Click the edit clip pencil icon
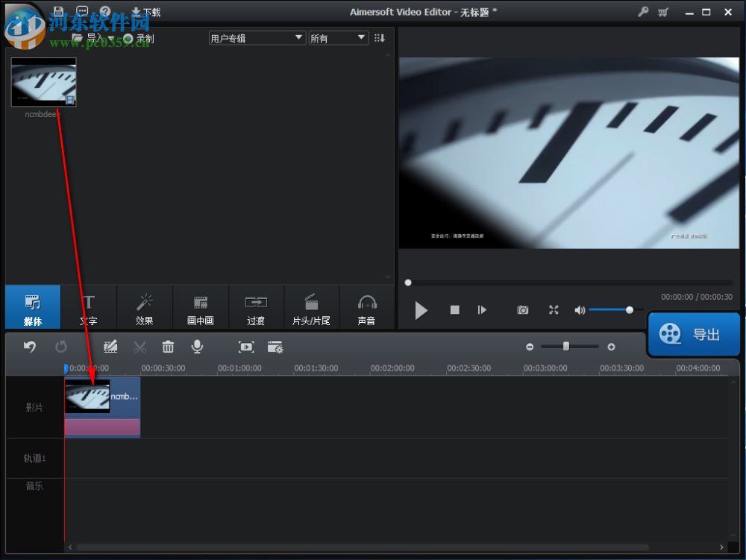The image size is (746, 560). (110, 346)
